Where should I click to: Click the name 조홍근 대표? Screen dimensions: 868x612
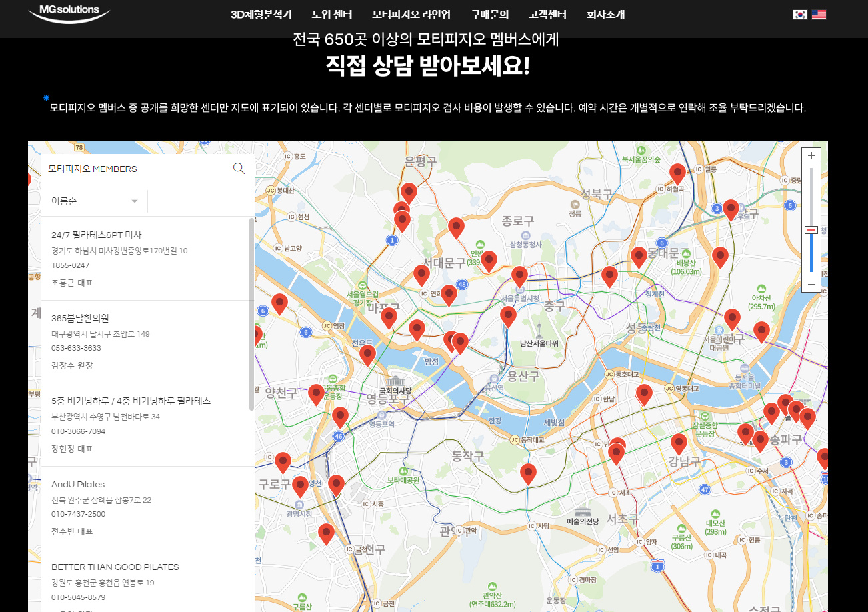[x=72, y=283]
